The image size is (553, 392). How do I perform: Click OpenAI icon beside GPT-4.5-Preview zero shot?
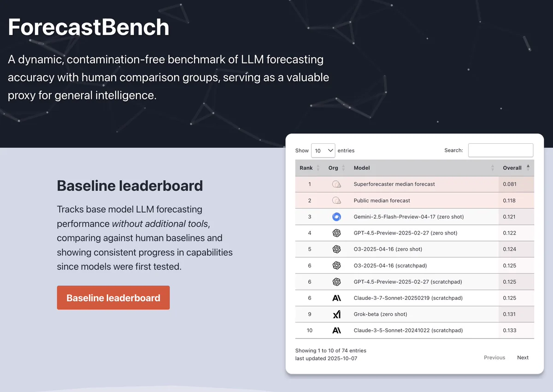[x=336, y=233]
